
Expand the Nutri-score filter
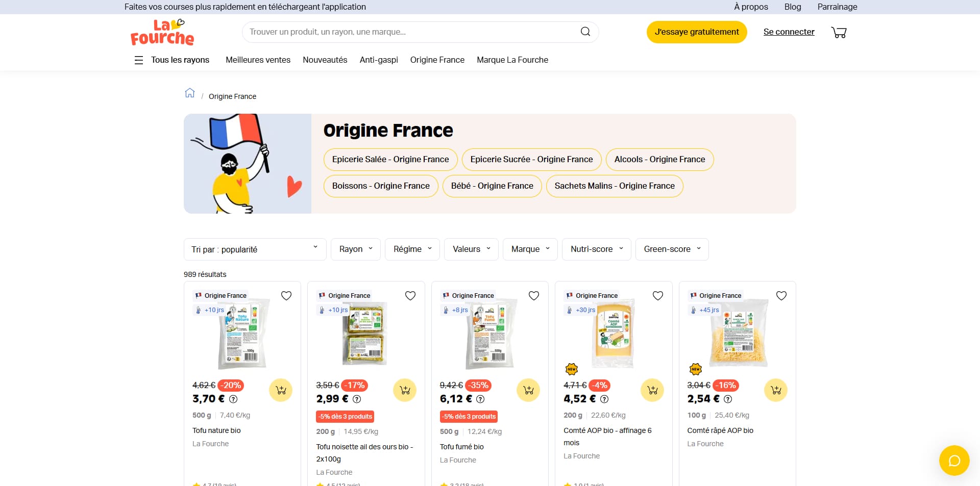click(597, 249)
